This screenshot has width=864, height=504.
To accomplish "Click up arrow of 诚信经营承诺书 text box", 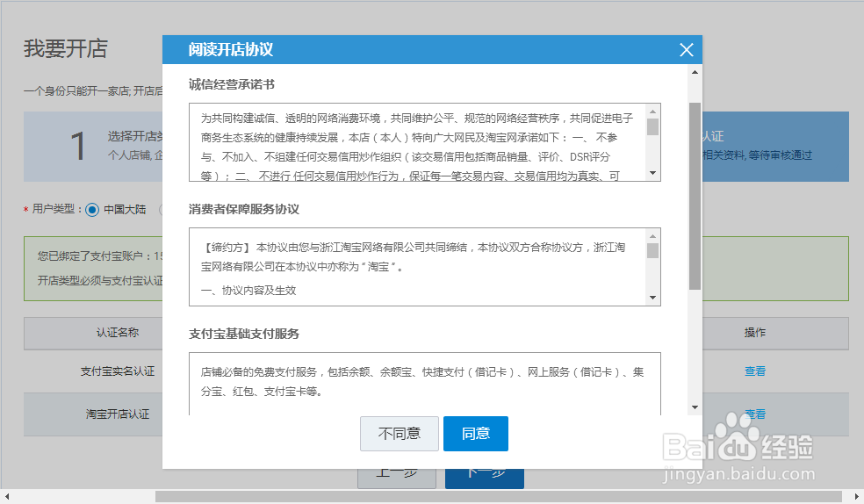I will coord(653,112).
